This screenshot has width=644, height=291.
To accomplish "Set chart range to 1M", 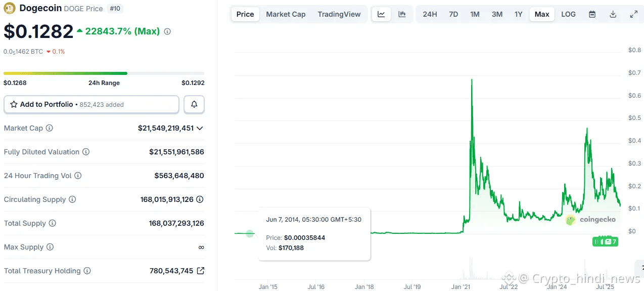I will [x=475, y=14].
